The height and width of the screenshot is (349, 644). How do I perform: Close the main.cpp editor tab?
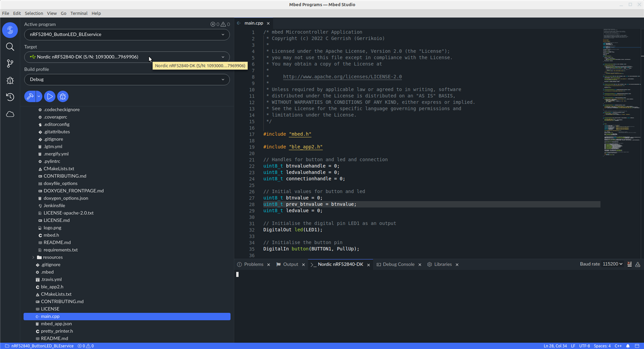[x=269, y=23]
